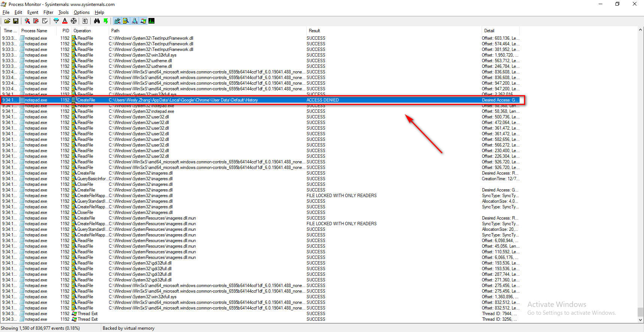Click the Offset: 381,952 detail cell
This screenshot has width=644, height=332.
click(x=500, y=49)
